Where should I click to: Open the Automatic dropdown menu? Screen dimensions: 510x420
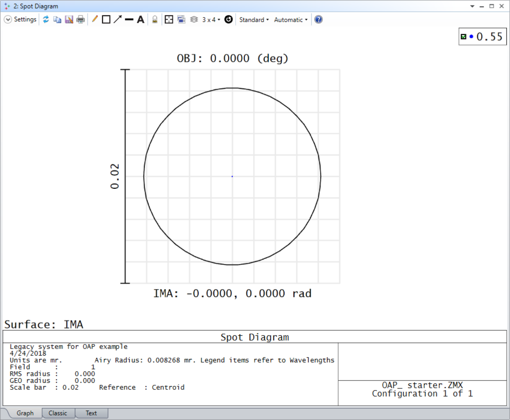click(x=291, y=20)
